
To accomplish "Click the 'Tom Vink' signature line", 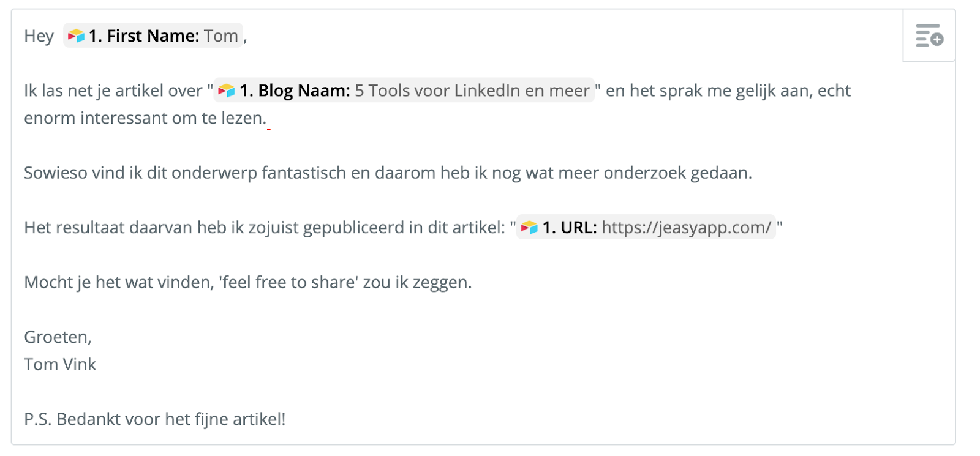I will point(60,365).
